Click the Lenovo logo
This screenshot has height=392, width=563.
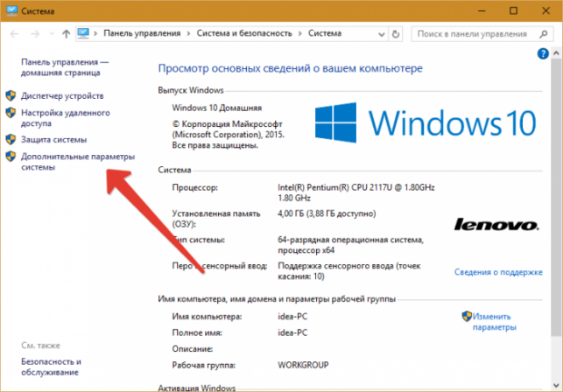pos(496,225)
